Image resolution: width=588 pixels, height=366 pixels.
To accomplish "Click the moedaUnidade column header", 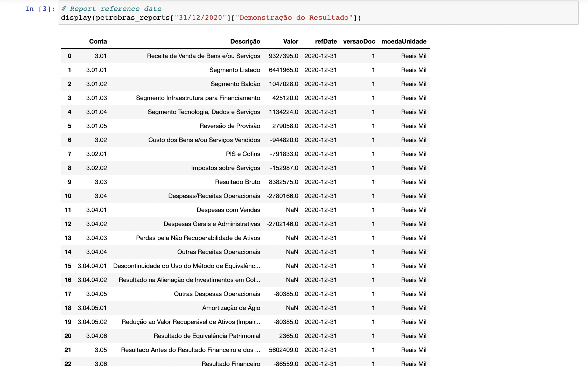I will pos(404,41).
